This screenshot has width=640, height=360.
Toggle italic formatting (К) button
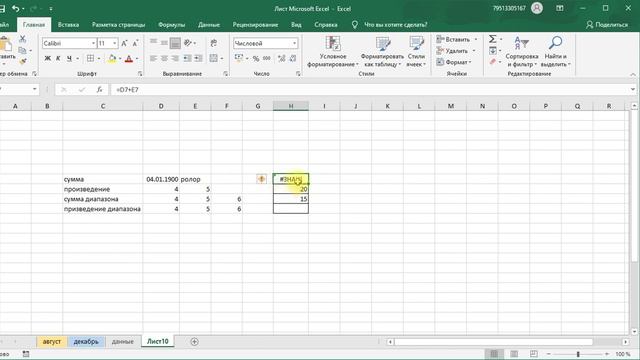click(x=58, y=58)
